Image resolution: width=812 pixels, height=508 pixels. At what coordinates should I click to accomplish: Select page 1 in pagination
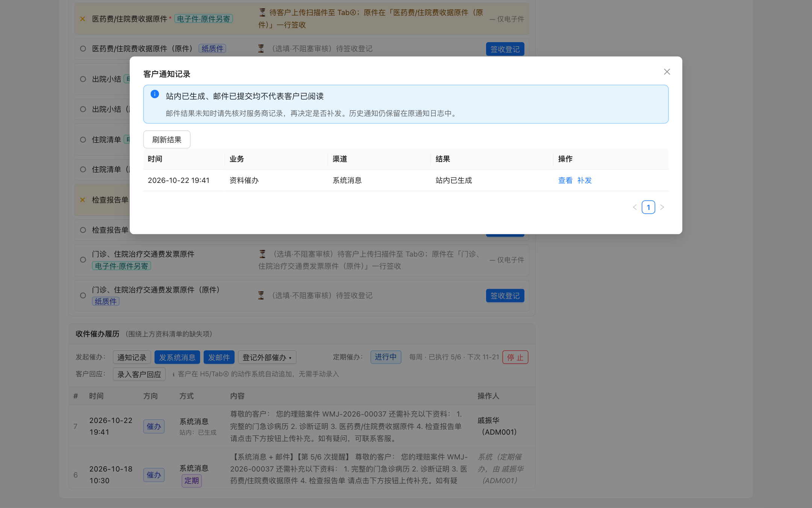pyautogui.click(x=648, y=207)
